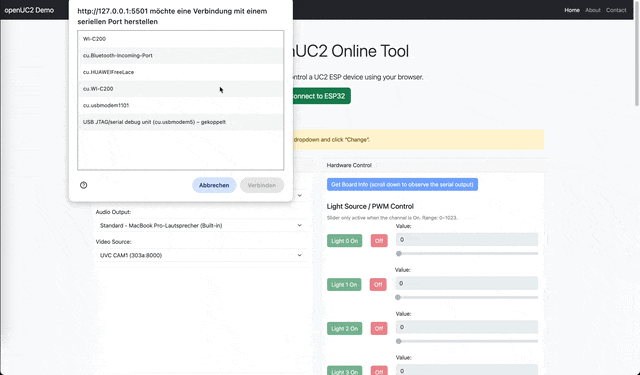Click the Abbrechen button

(214, 185)
